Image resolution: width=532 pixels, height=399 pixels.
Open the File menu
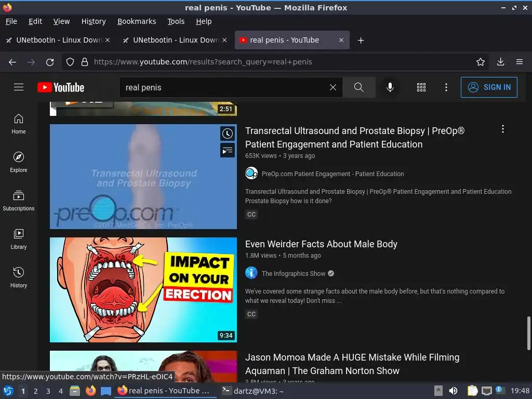pos(11,21)
